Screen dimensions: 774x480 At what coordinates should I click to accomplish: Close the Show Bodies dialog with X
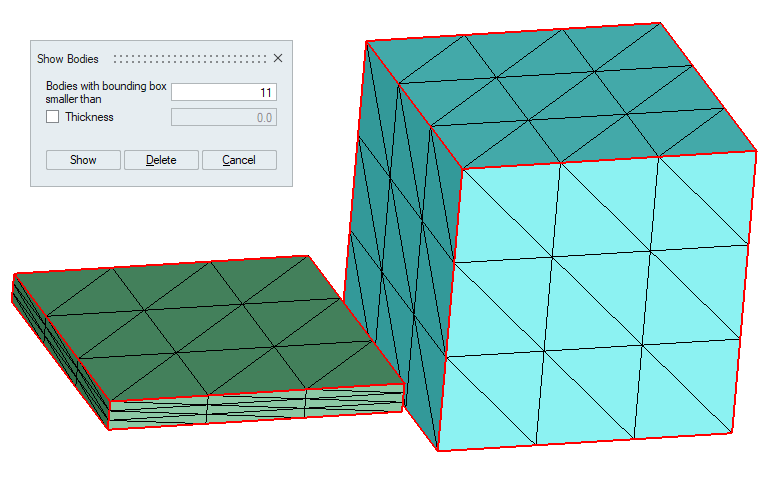pyautogui.click(x=278, y=59)
